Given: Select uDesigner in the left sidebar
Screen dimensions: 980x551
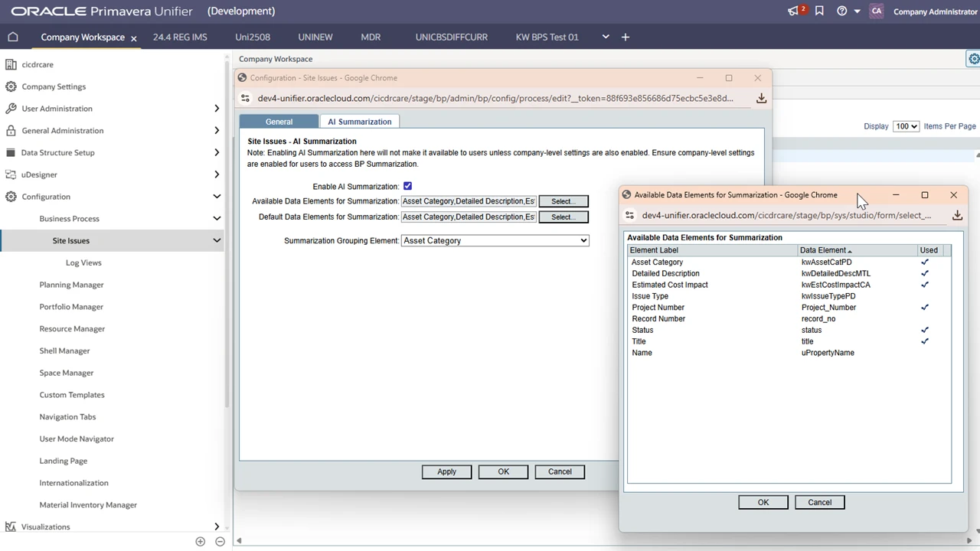Looking at the screenshot, I should click(x=39, y=174).
